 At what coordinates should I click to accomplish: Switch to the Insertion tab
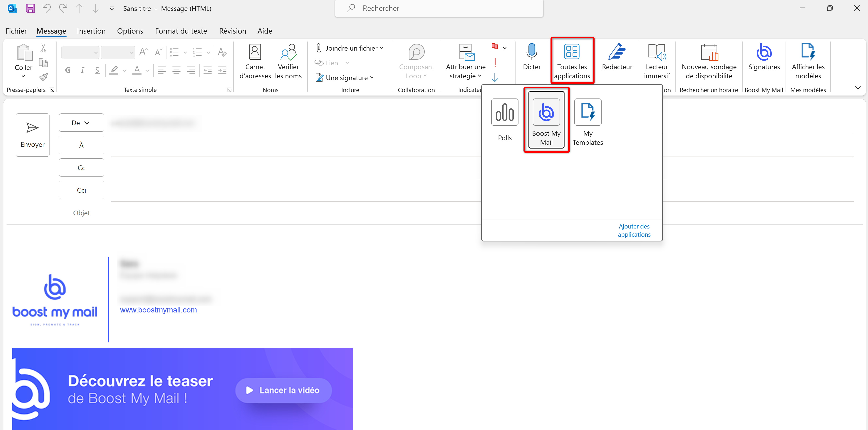click(x=91, y=31)
